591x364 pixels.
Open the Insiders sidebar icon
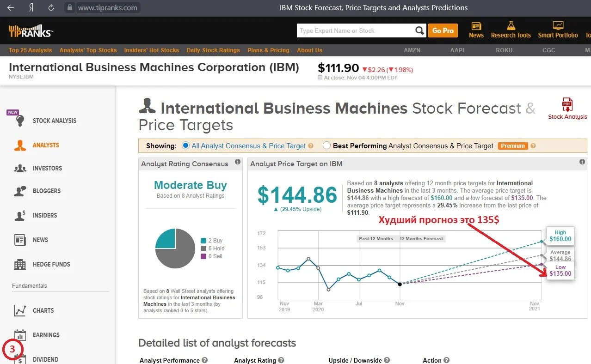point(20,215)
